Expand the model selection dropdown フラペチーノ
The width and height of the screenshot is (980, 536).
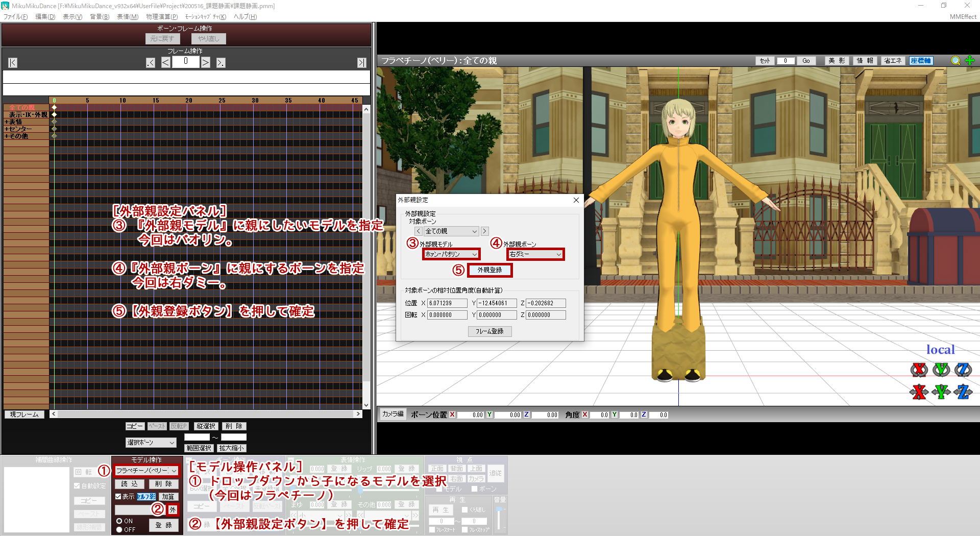pos(146,471)
